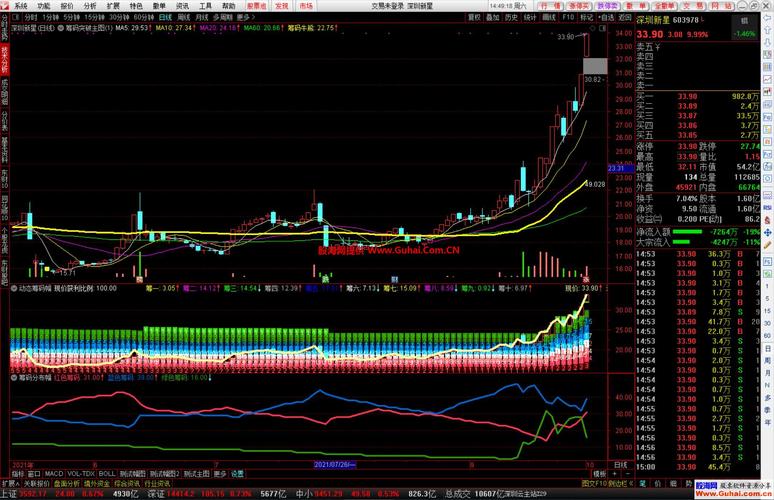Click the red line-chart icon in right sidebar
Image resolution: width=774 pixels, height=500 pixels.
[767, 79]
